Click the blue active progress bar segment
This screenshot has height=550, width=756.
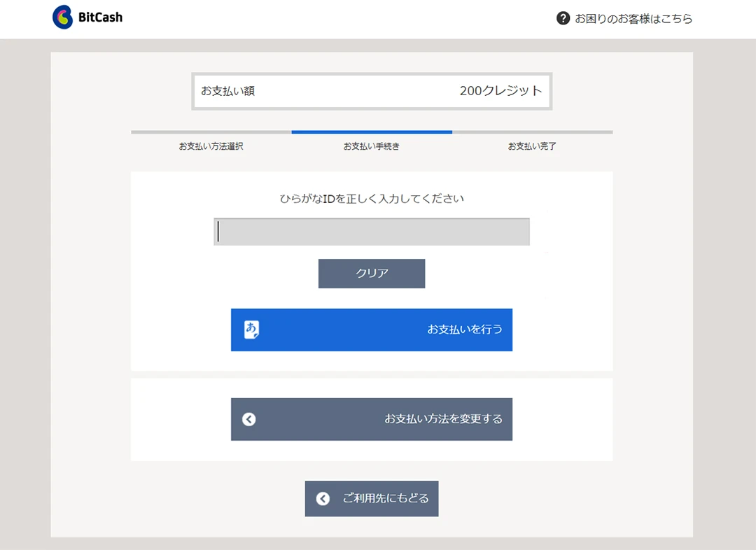coord(371,132)
